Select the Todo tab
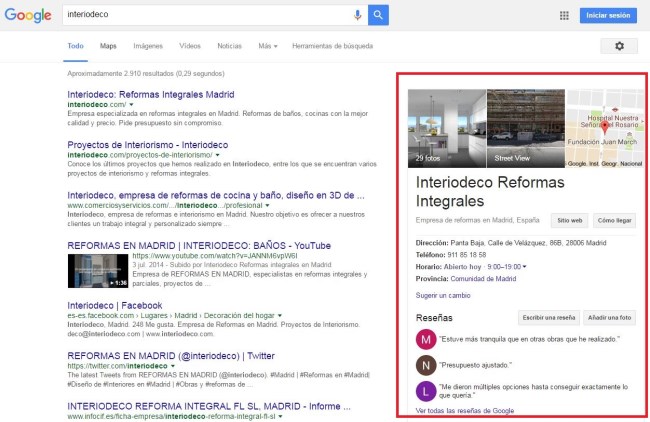Image resolution: width=650 pixels, height=422 pixels. click(x=75, y=46)
